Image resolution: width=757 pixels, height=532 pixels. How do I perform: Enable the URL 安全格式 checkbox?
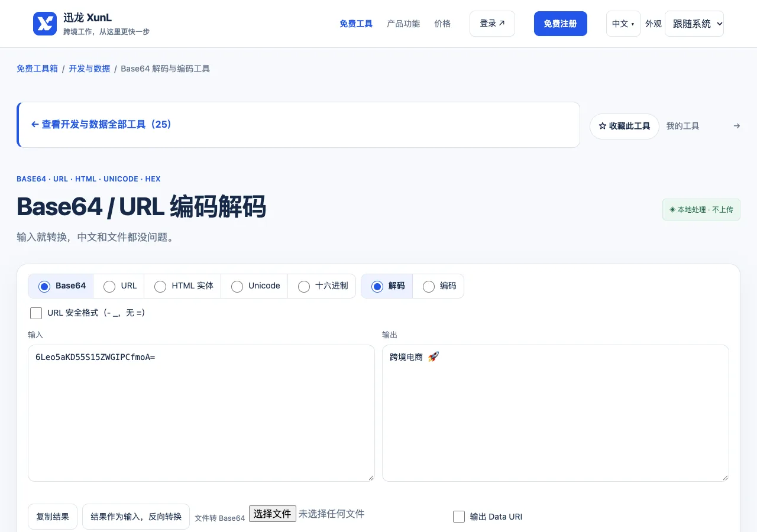(x=36, y=313)
